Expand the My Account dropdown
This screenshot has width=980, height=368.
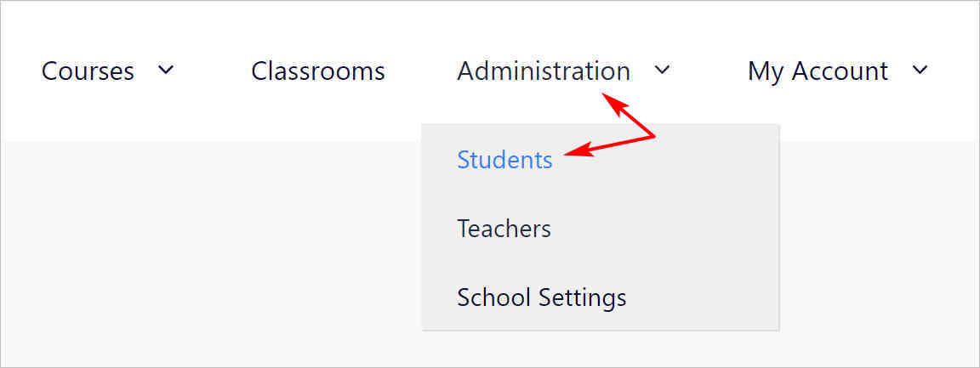pyautogui.click(x=920, y=70)
